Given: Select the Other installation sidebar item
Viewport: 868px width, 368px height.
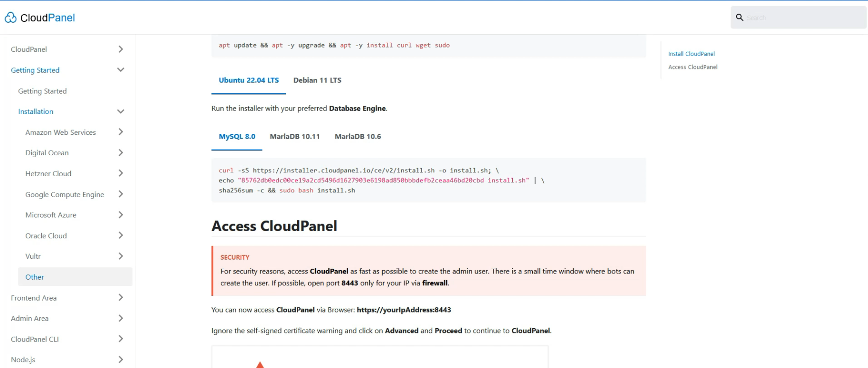Looking at the screenshot, I should (35, 277).
